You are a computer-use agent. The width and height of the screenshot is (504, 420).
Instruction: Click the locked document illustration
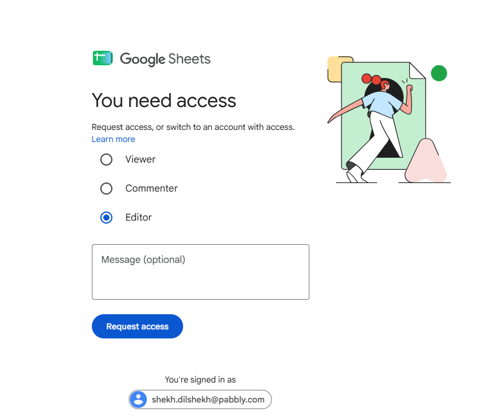389,120
